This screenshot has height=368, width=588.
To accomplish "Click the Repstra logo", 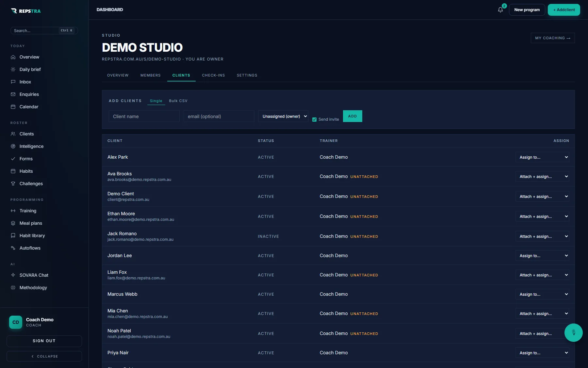I will pos(26,11).
